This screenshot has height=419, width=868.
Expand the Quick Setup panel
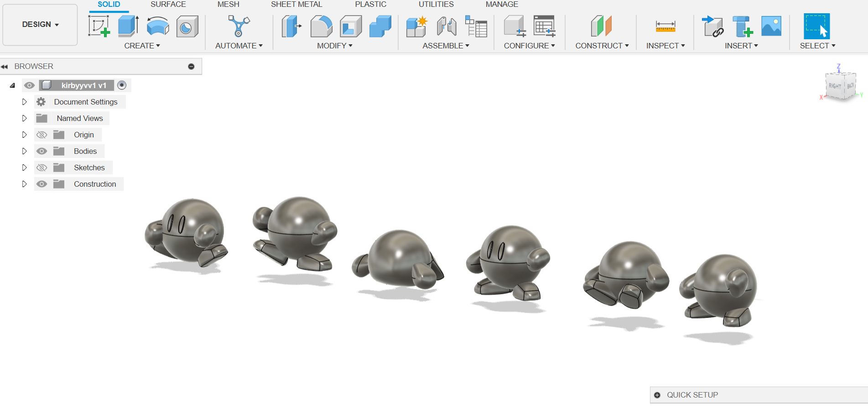pyautogui.click(x=657, y=395)
